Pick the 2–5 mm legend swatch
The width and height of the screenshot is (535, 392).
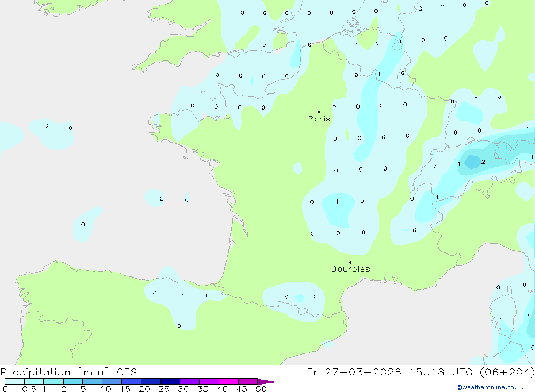[x=73, y=381]
